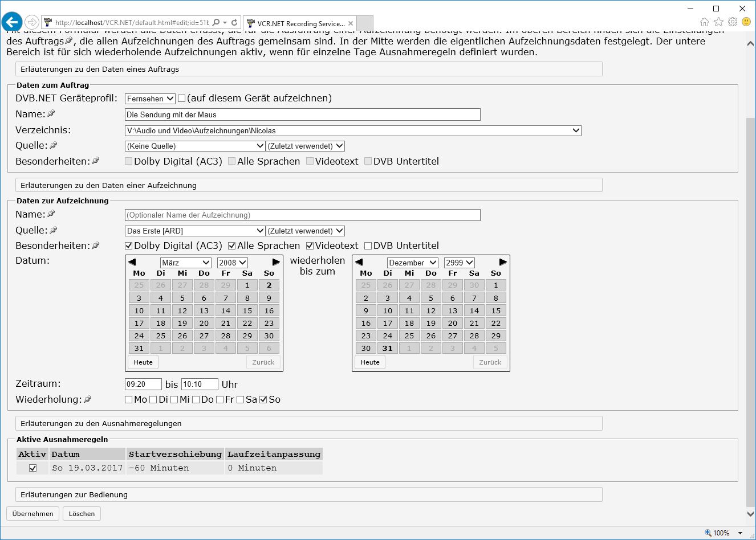
Task: Click pin icon next to Wiederholung label
Action: 88,399
